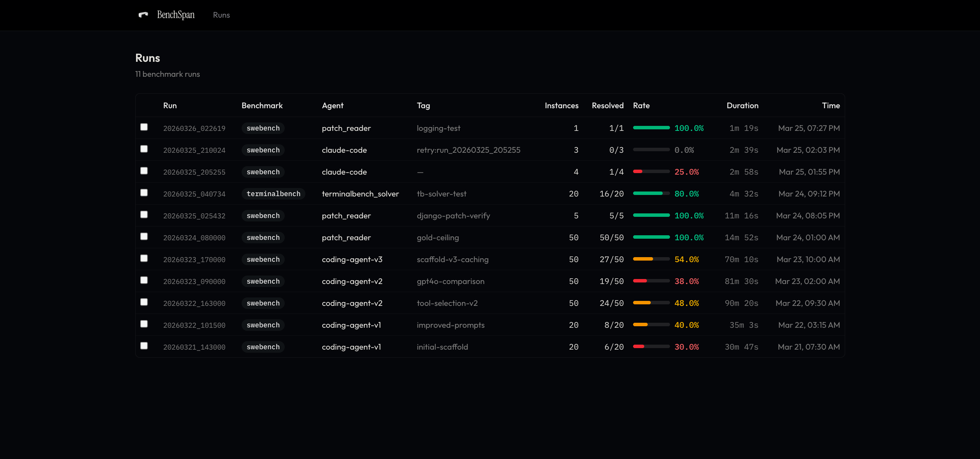Click the terminalbench benchmark badge
This screenshot has width=980, height=459.
point(273,194)
